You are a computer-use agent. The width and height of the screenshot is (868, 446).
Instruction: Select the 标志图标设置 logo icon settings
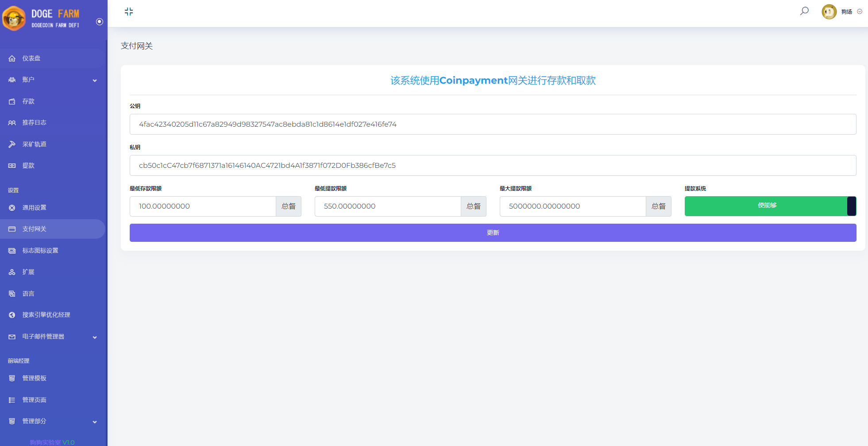coord(12,250)
